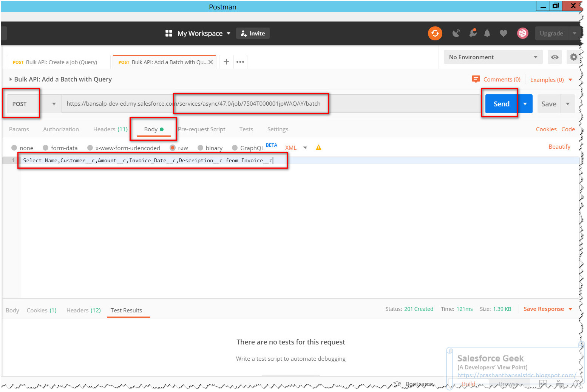Click the Send button
The width and height of the screenshot is (587, 392).
pyautogui.click(x=501, y=104)
